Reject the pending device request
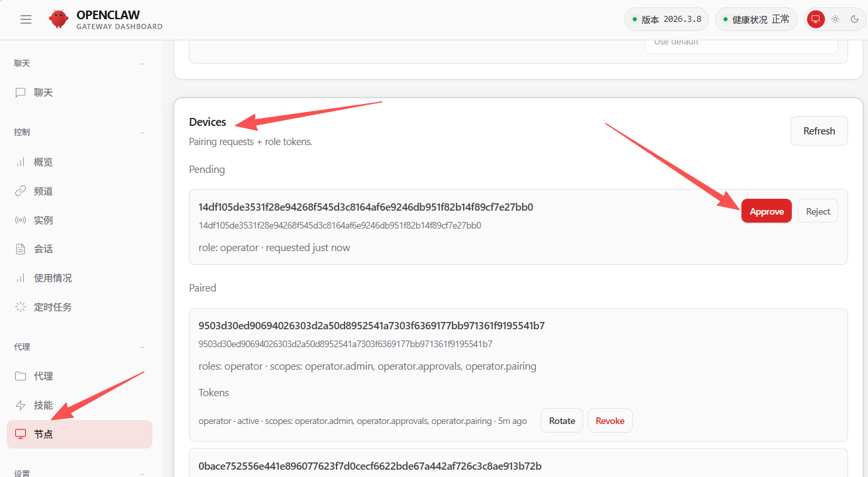The height and width of the screenshot is (477, 868). point(818,211)
